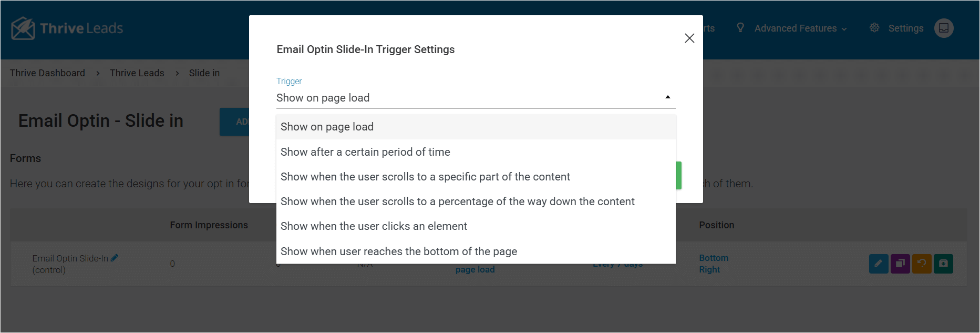Viewport: 980px width, 333px height.
Task: Click the pencil next to Email Optin Slide-In name
Action: pyautogui.click(x=115, y=257)
